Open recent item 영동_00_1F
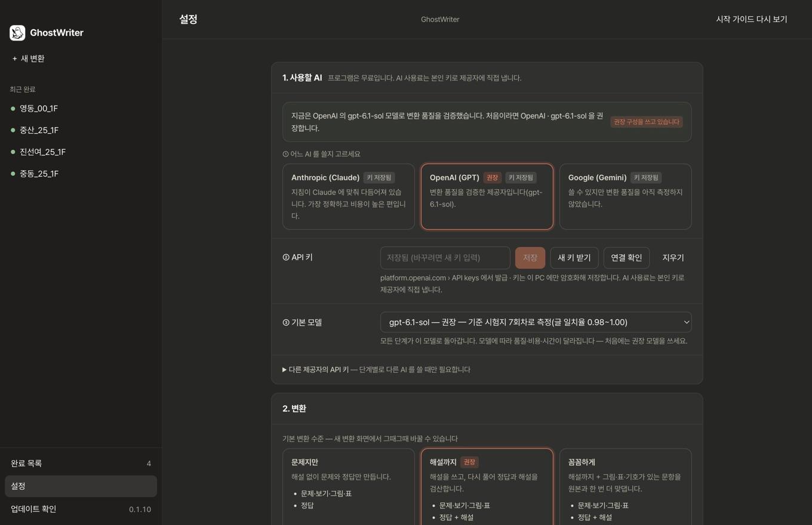This screenshot has height=525, width=812. pos(81,109)
